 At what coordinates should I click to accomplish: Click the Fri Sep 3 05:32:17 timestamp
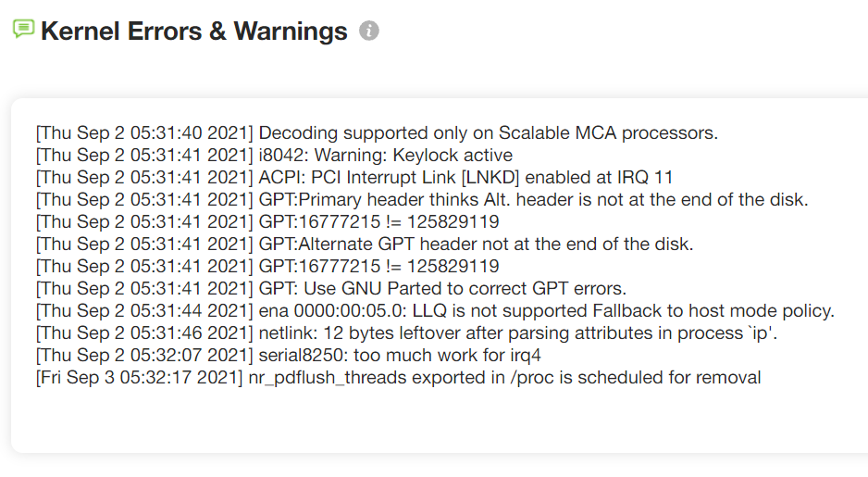pyautogui.click(x=140, y=377)
